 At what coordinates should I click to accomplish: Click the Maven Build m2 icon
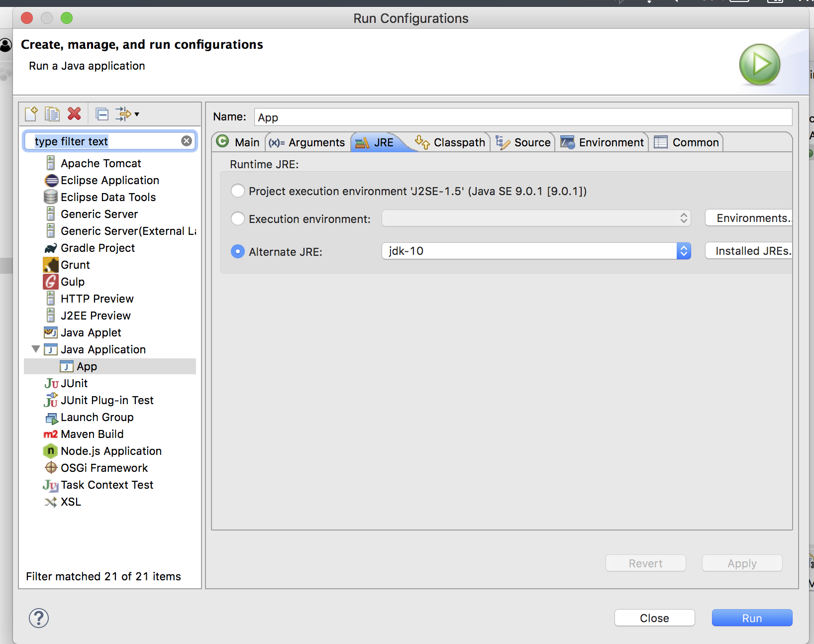click(51, 434)
